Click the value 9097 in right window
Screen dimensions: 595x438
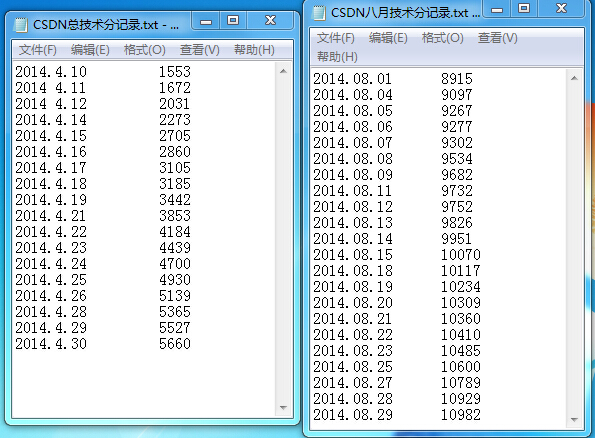point(456,95)
